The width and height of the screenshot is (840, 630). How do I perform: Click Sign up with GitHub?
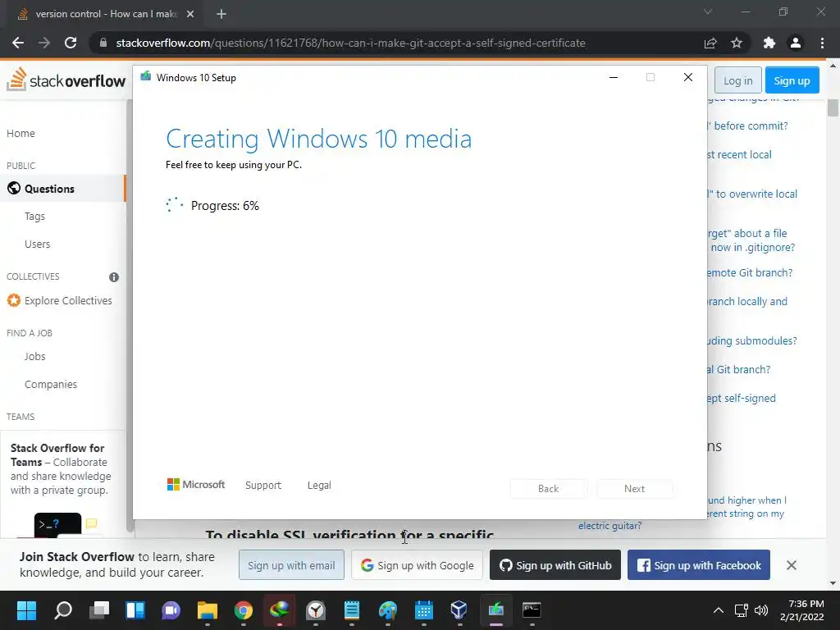(x=555, y=565)
